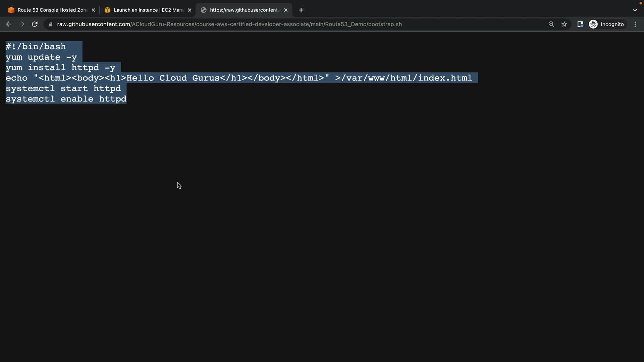Expand the tab search chevron

tap(635, 10)
